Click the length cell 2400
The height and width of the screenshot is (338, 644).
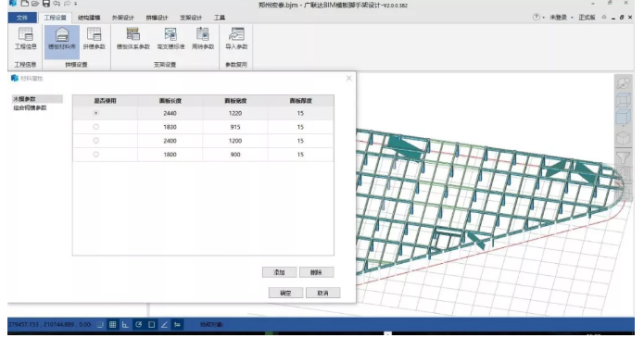click(170, 141)
